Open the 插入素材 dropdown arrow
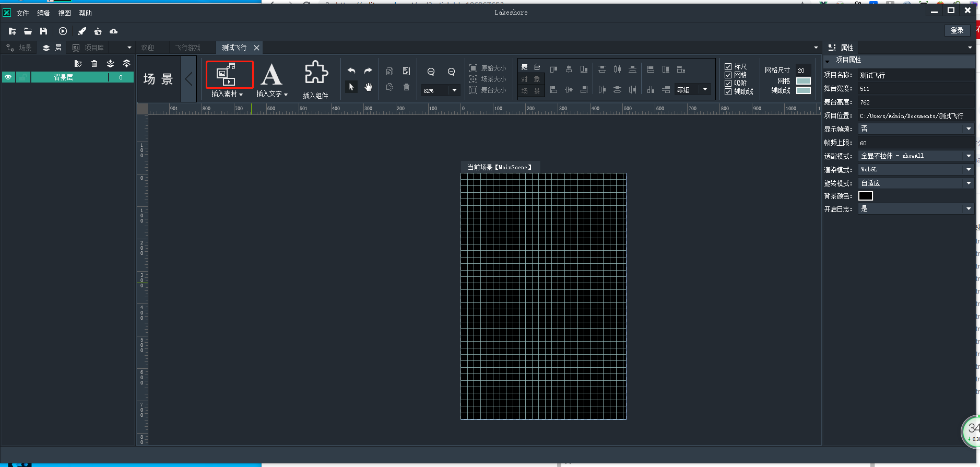The image size is (980, 467). 241,95
